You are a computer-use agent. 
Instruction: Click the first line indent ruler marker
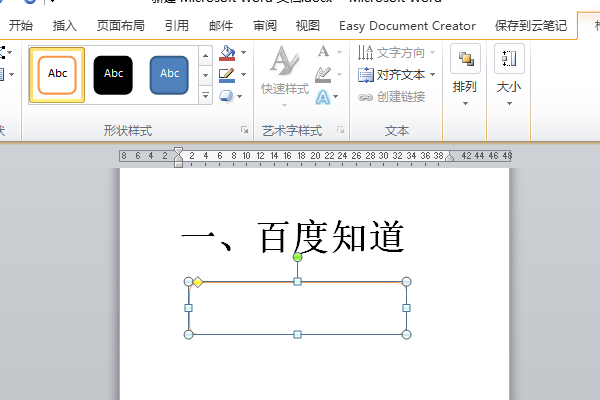[x=178, y=150]
